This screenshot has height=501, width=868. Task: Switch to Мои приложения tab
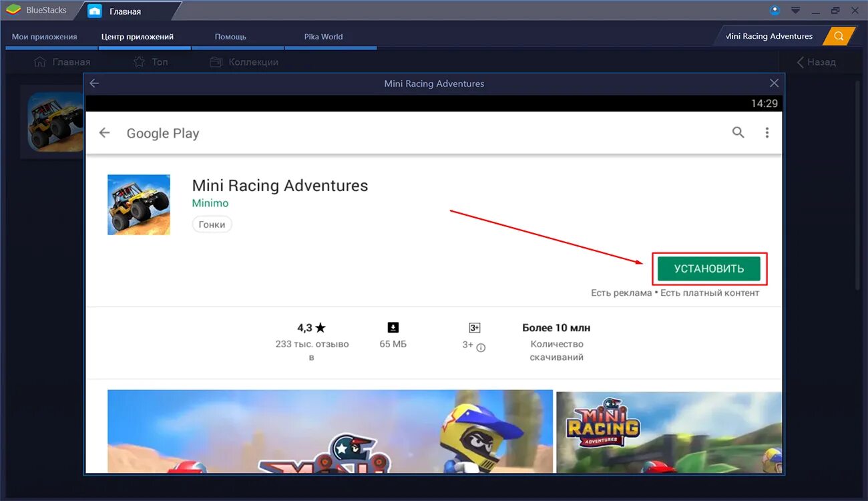coord(45,37)
